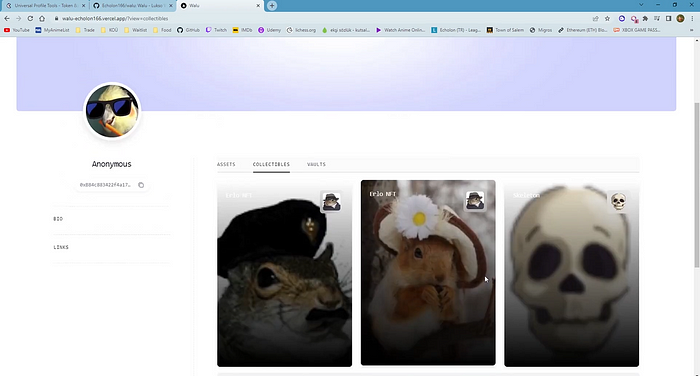Close the Echolon166/walu GitHub tab

[x=171, y=6]
